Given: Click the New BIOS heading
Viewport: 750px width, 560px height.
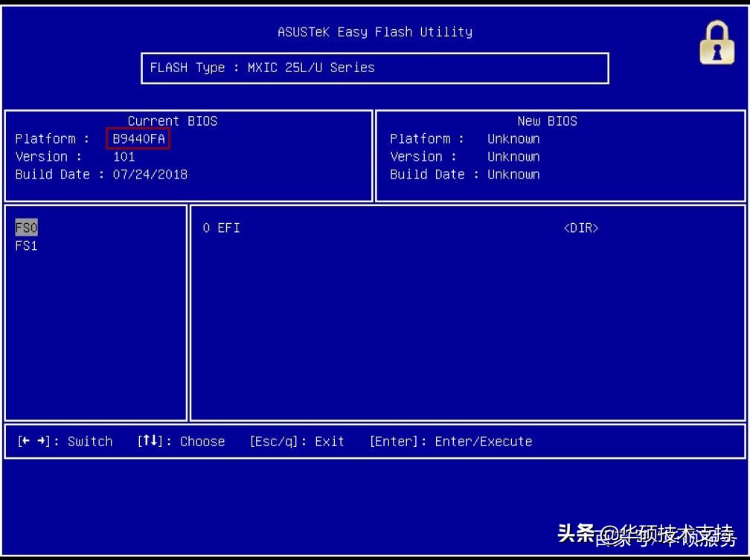Looking at the screenshot, I should [x=547, y=121].
